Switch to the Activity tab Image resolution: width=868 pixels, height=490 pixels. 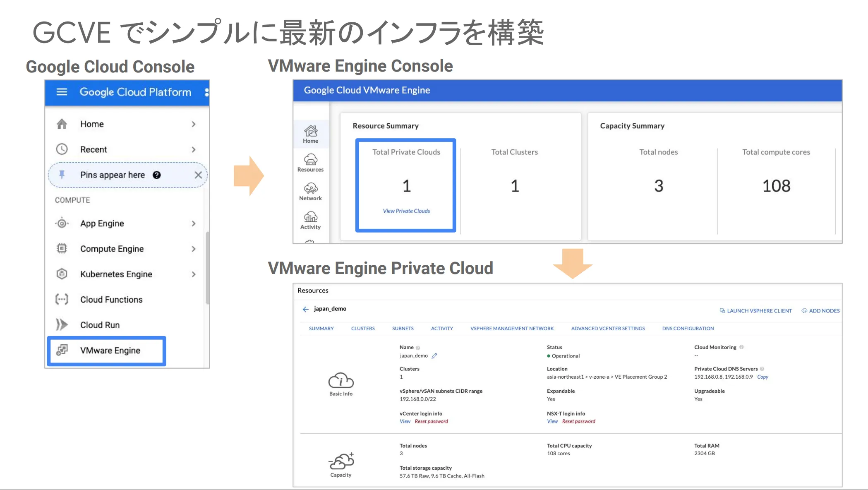pos(442,329)
